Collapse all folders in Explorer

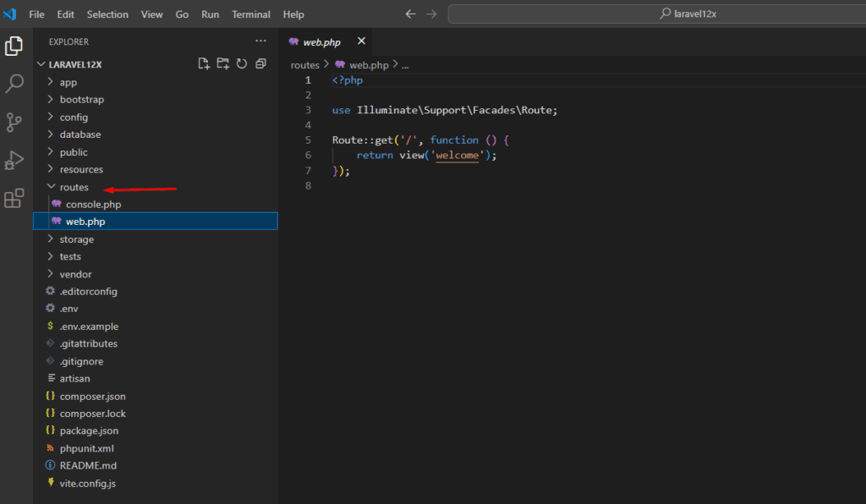(x=260, y=63)
